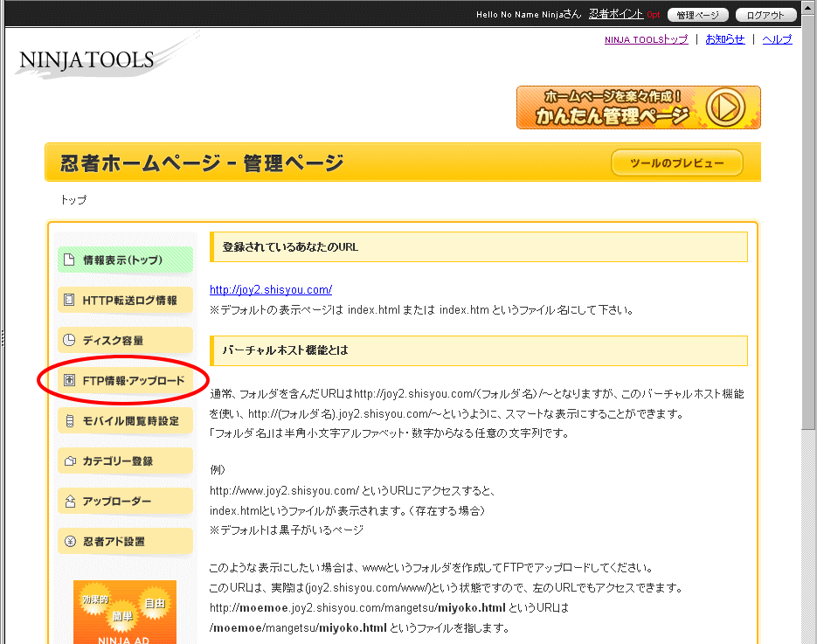Click the 忍者ホームページ - 管理ページ title
Screen dimensions: 817x644
(202, 163)
